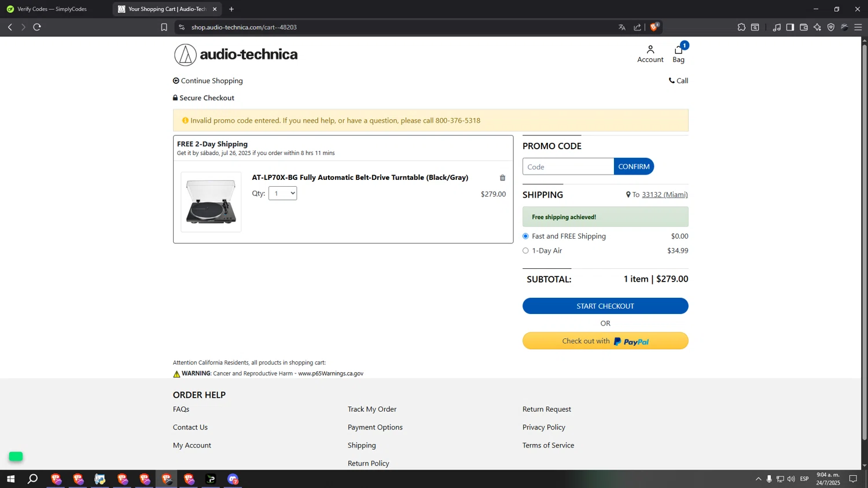
Task: Click the browser address bar URL
Action: coord(244,27)
